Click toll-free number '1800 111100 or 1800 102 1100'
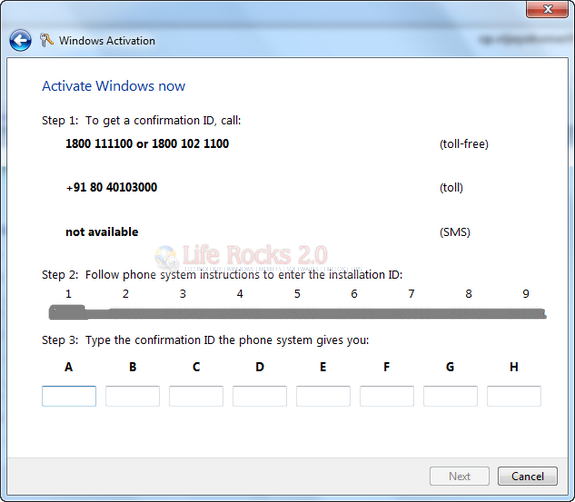The image size is (575, 502). pos(147,144)
